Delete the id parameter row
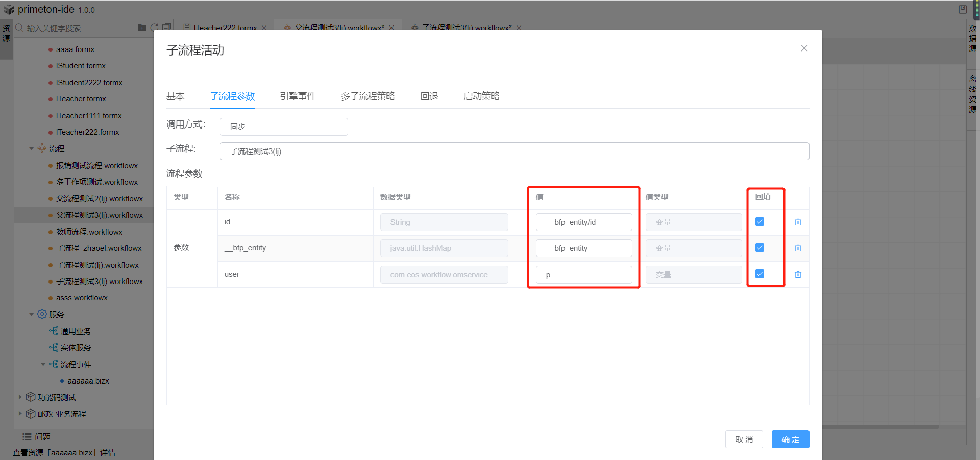 coord(798,222)
